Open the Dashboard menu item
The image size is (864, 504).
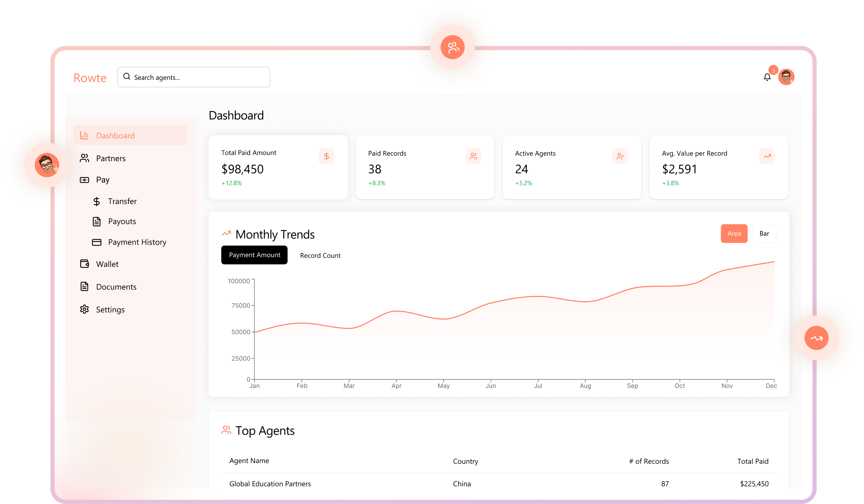(x=130, y=135)
